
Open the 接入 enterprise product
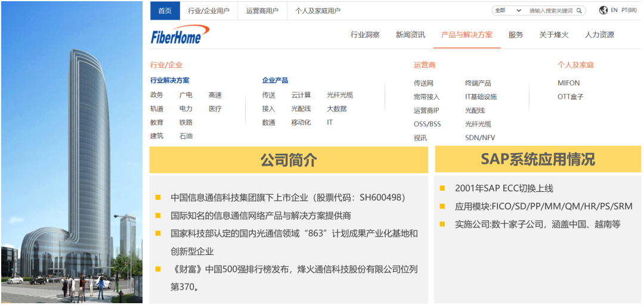point(268,109)
